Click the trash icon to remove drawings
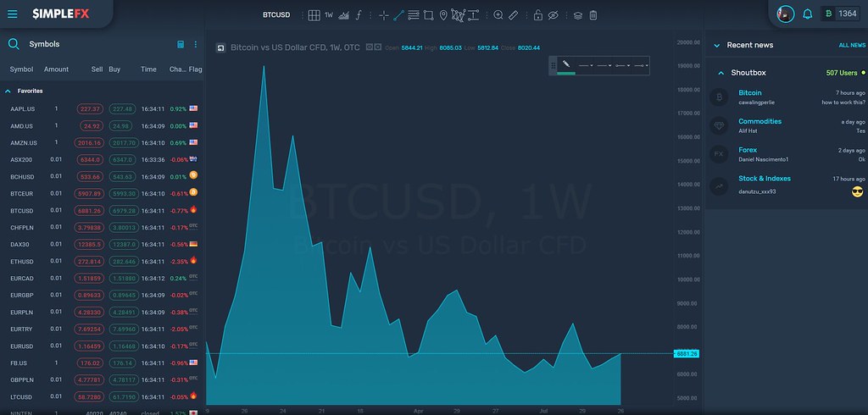 [x=593, y=15]
